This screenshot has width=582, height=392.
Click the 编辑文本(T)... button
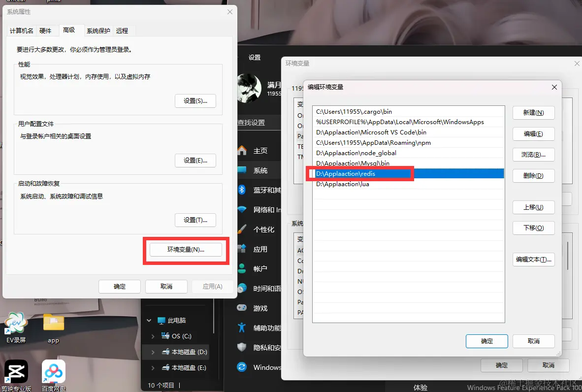click(x=533, y=260)
